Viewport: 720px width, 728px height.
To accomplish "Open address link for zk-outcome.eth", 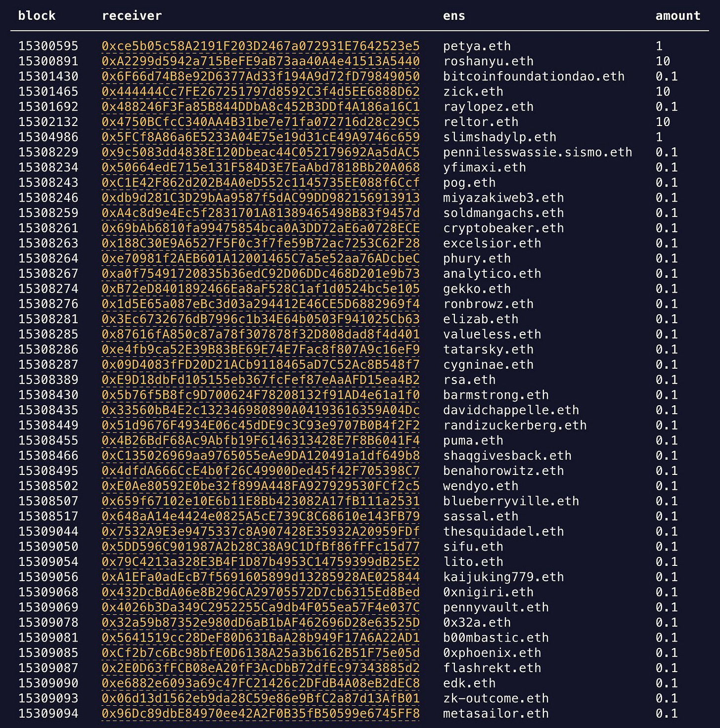I will [261, 698].
